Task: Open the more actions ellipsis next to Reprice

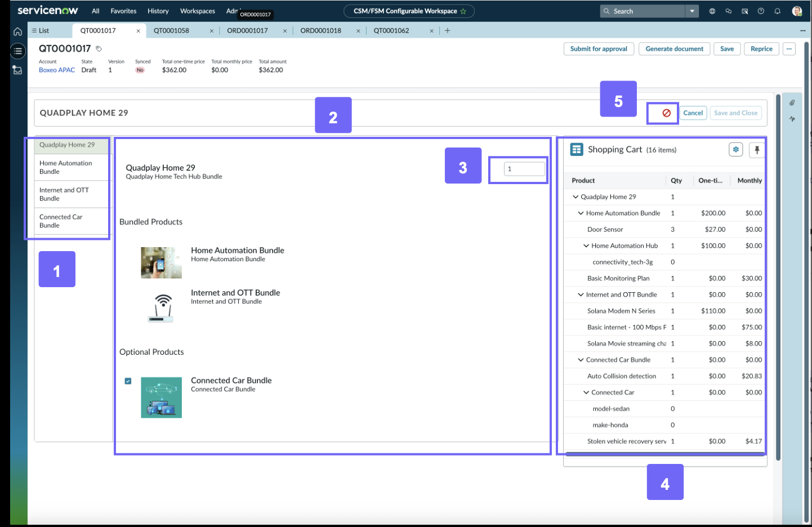Action: pyautogui.click(x=789, y=49)
